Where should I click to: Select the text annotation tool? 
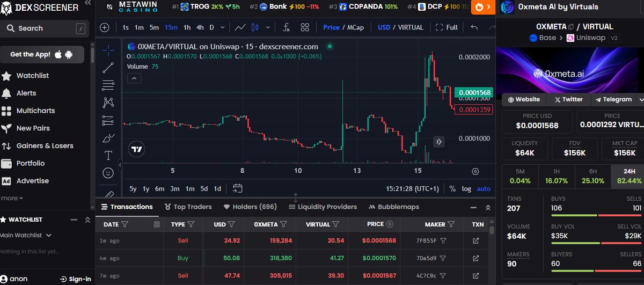tap(108, 156)
